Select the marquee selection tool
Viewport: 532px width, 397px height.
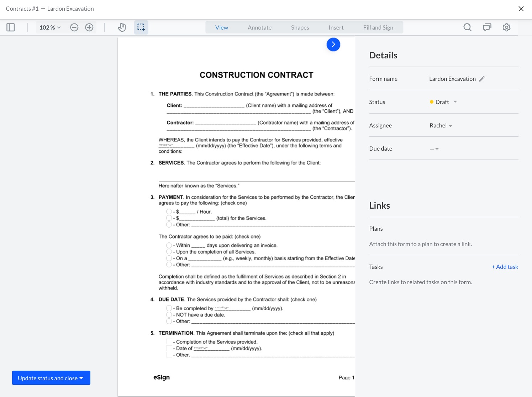(x=141, y=27)
